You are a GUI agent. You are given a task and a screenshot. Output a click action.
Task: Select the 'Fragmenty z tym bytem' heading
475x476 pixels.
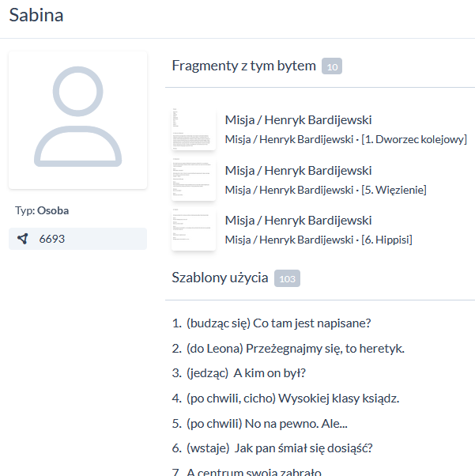pyautogui.click(x=243, y=66)
